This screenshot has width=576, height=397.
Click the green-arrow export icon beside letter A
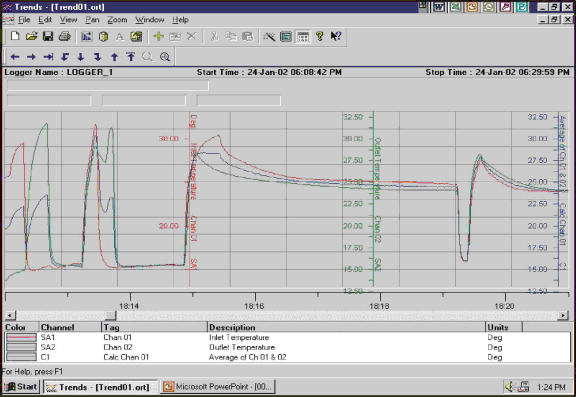pyautogui.click(x=136, y=36)
